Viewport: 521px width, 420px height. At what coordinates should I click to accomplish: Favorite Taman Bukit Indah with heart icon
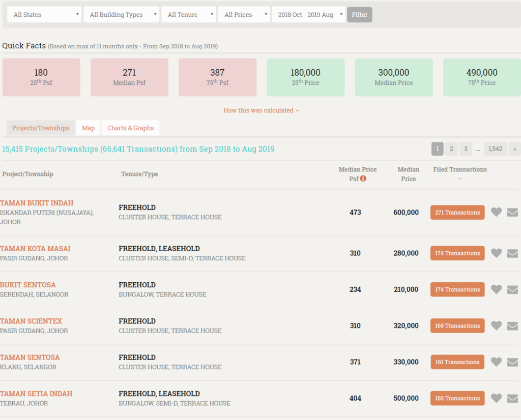click(x=496, y=212)
